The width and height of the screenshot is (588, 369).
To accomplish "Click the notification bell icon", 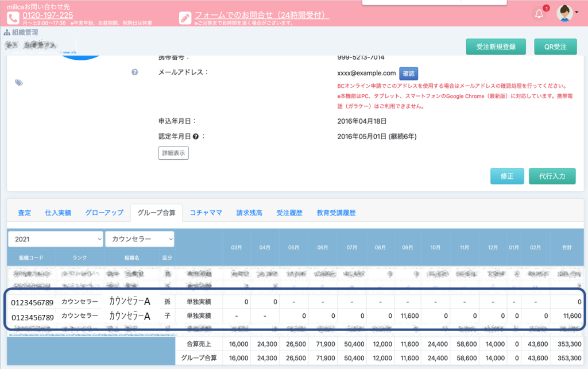I will 539,14.
